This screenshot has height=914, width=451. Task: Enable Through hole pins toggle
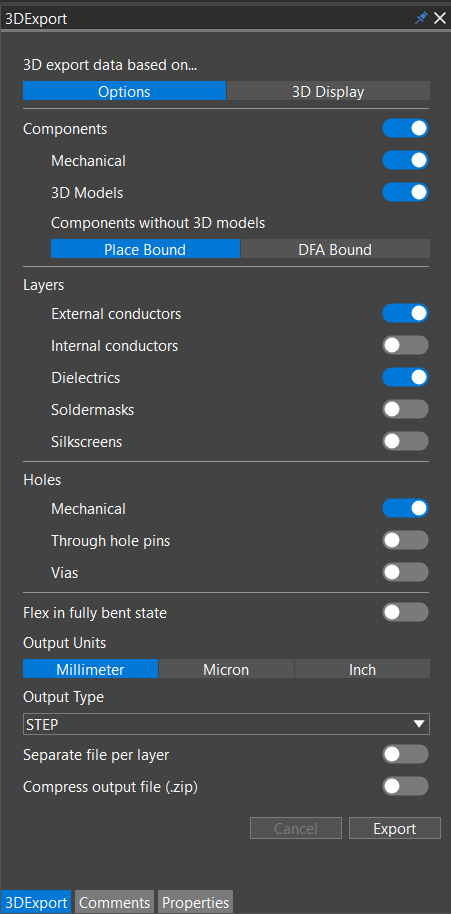(406, 541)
